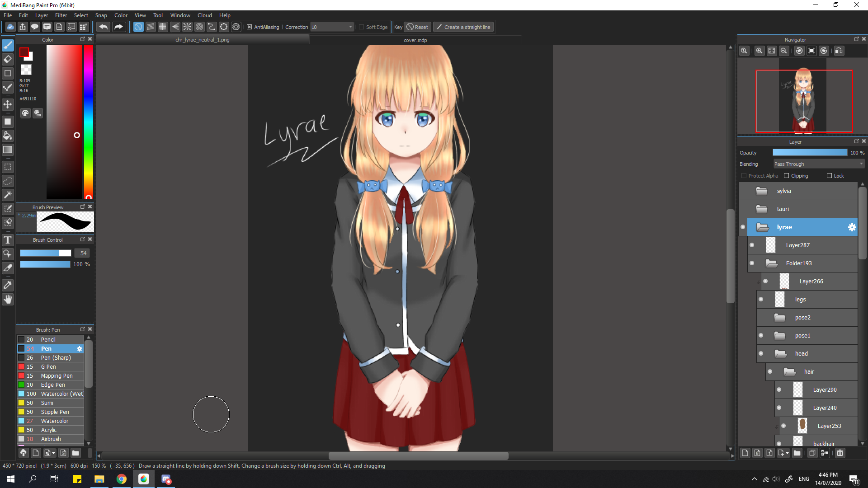Screen dimensions: 868x488
Task: Open the File menu
Action: click(x=8, y=15)
